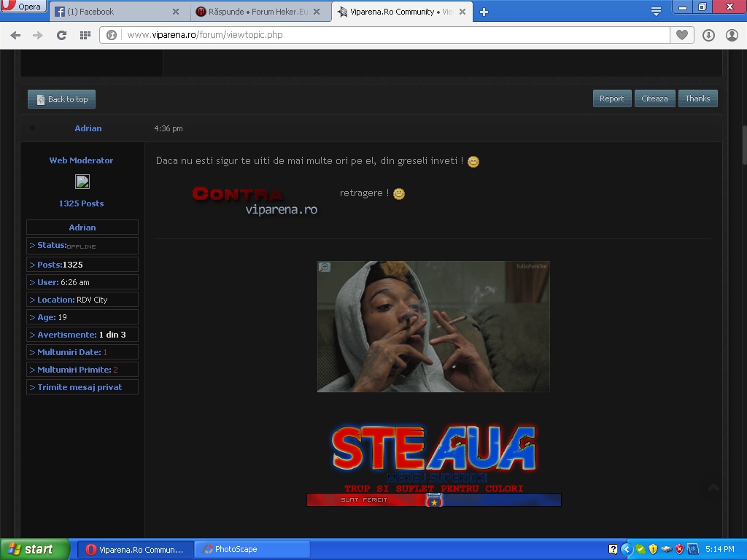Click Adrian name in profile box
Image resolution: width=747 pixels, height=560 pixels.
point(82,227)
